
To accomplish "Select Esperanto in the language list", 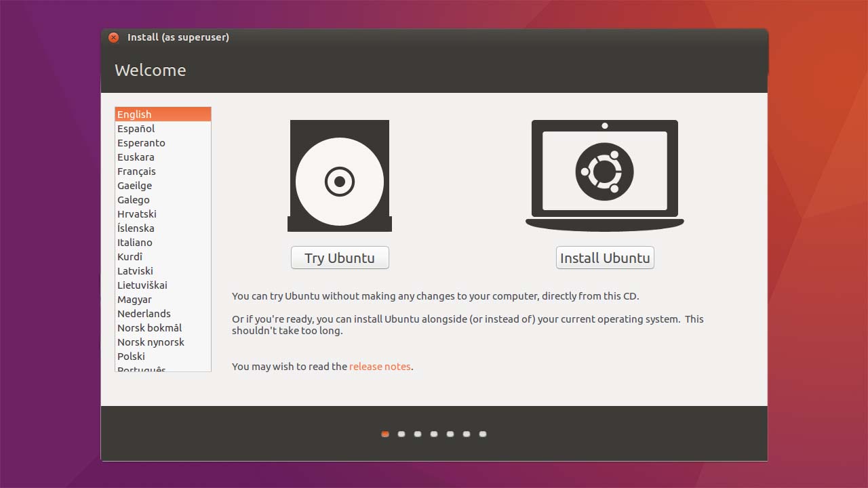I will [x=163, y=142].
